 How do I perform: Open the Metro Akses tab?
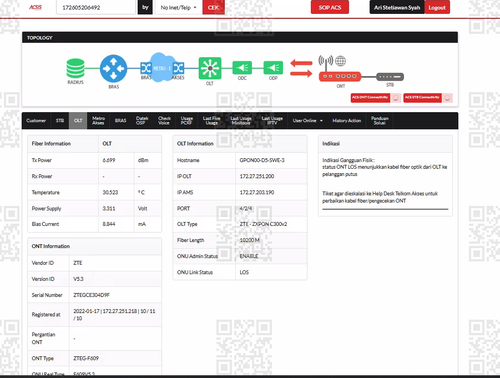tap(98, 121)
